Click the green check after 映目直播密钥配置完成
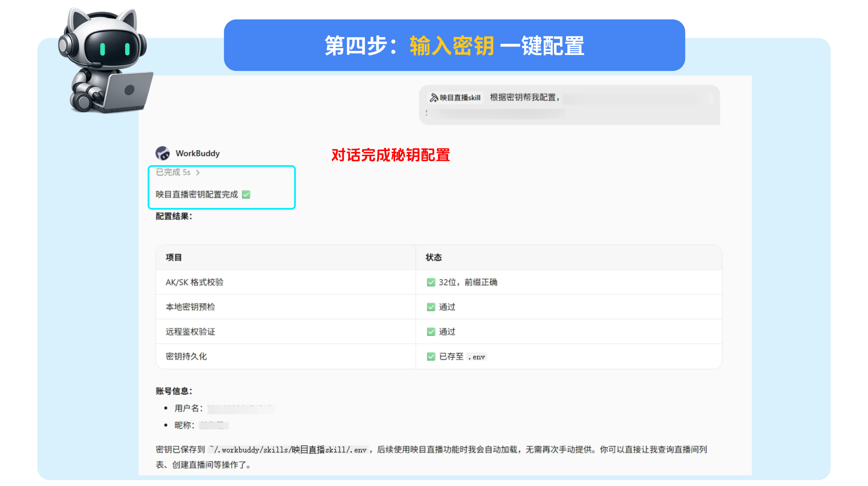This screenshot has height=486, width=868. 246,194
